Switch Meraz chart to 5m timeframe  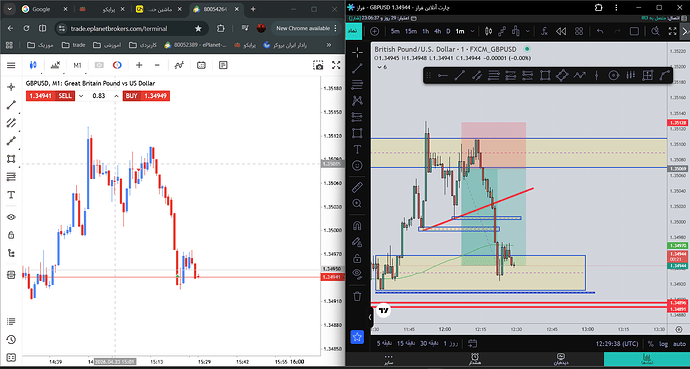(395, 31)
